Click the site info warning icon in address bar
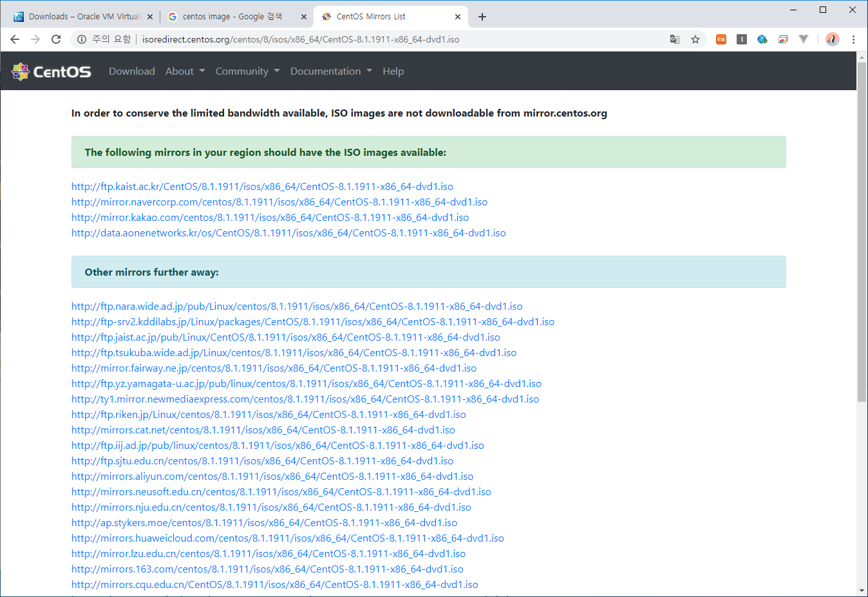The width and height of the screenshot is (868, 597). pos(82,39)
